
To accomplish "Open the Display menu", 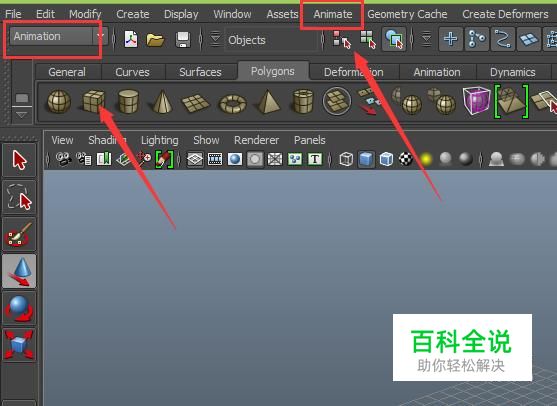I will coord(181,14).
